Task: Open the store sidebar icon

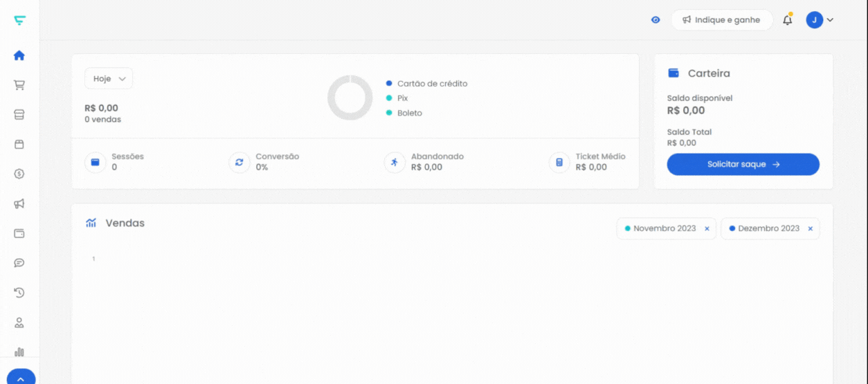Action: 19,115
